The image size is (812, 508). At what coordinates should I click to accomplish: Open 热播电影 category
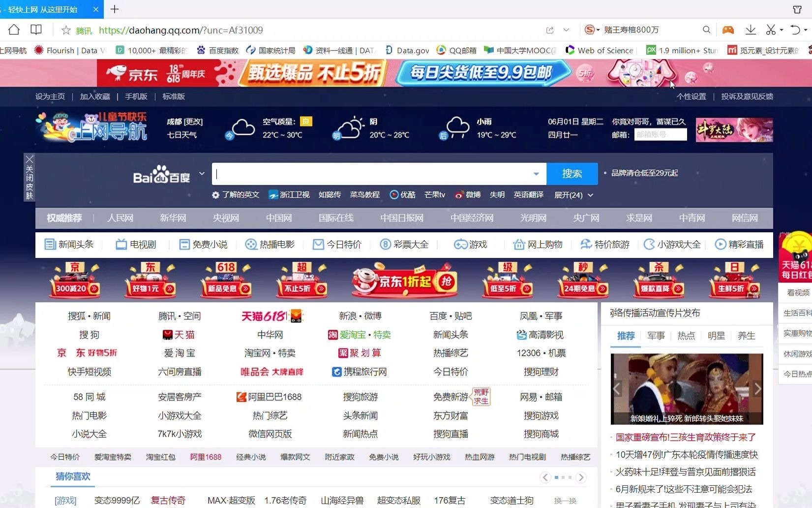(x=270, y=245)
